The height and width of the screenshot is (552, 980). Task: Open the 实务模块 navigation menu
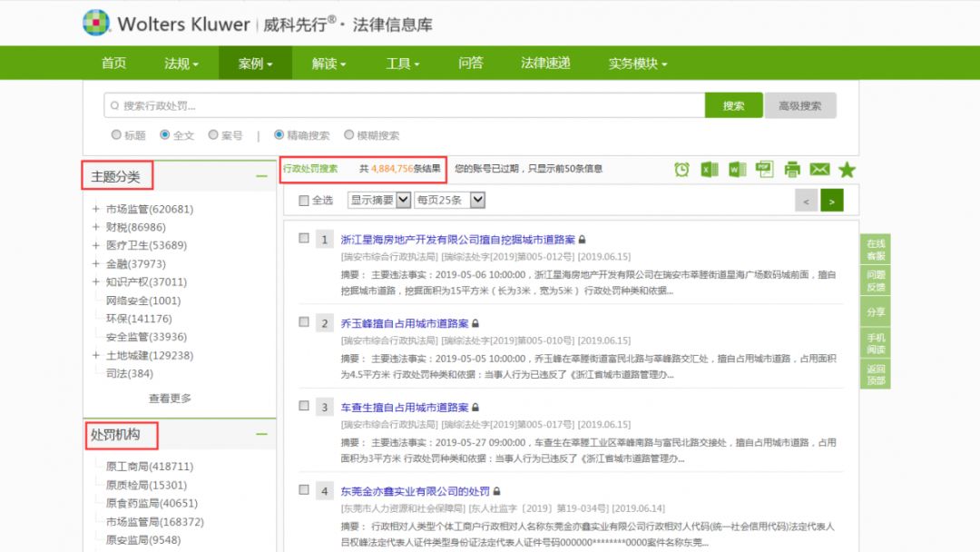click(x=637, y=64)
